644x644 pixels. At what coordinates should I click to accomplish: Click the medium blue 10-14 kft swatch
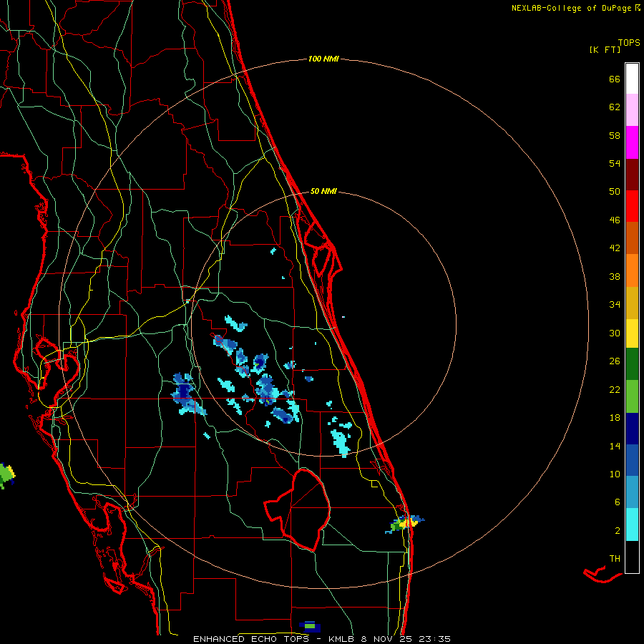click(632, 460)
